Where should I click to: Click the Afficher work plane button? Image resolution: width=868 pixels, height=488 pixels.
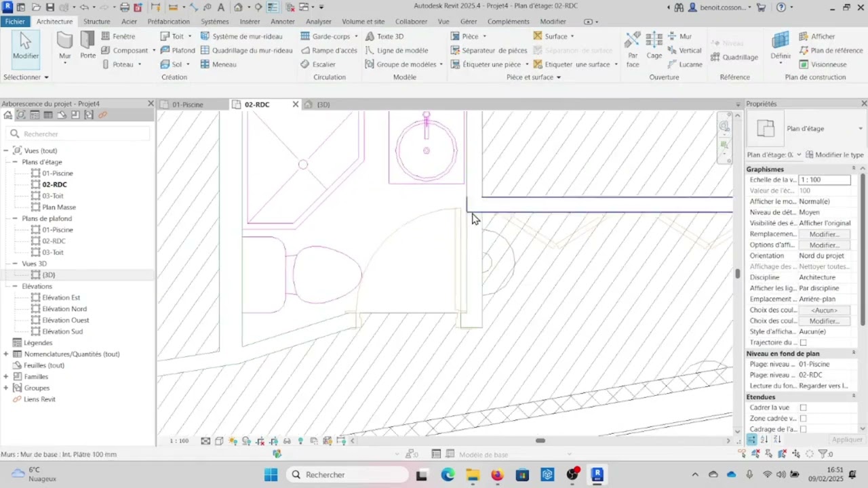pyautogui.click(x=817, y=36)
